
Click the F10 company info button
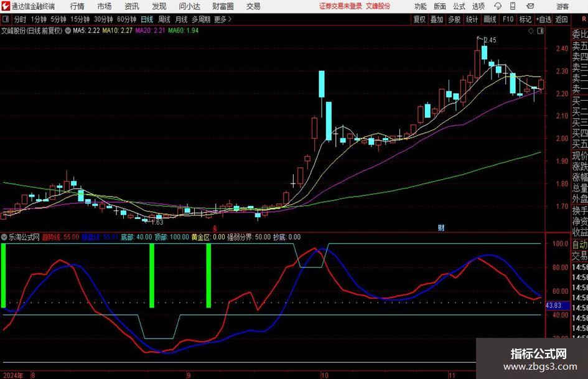tap(508, 19)
